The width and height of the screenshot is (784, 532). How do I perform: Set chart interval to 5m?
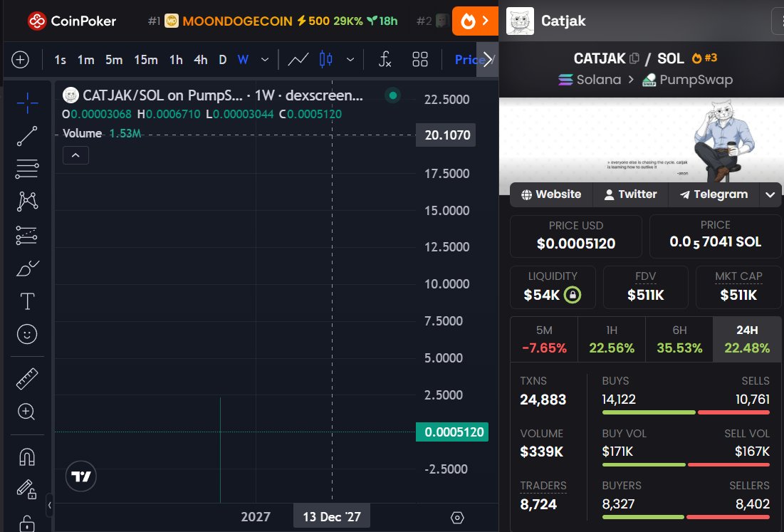[114, 60]
